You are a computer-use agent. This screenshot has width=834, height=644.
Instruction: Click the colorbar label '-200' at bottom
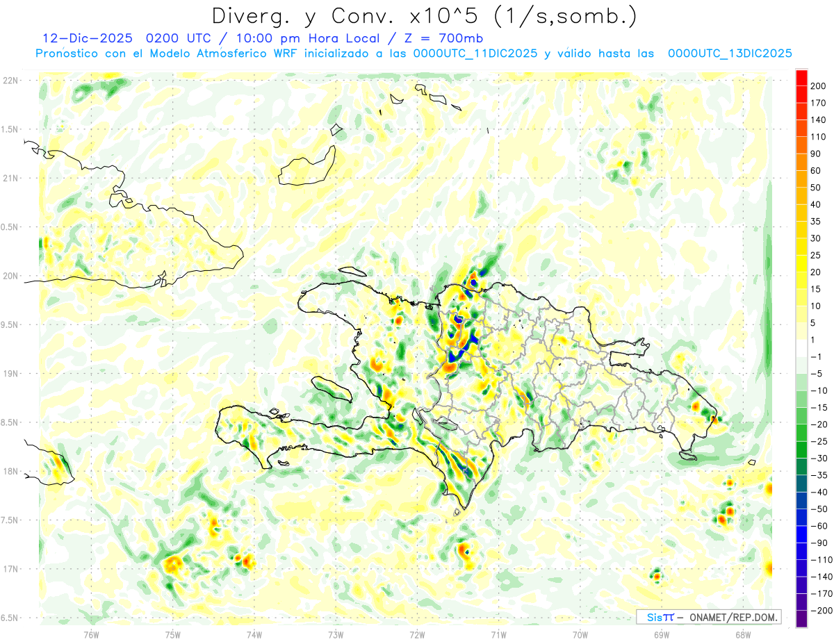tap(820, 611)
